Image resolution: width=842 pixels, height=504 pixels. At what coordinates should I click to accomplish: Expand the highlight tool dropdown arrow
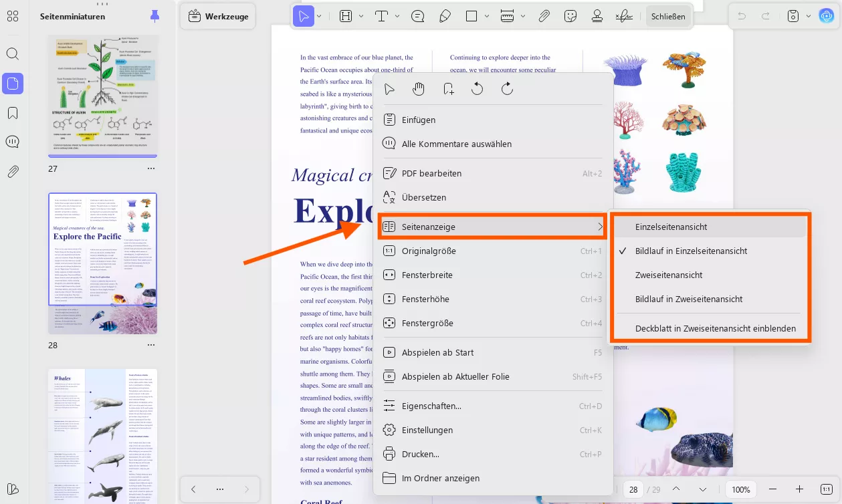point(361,16)
